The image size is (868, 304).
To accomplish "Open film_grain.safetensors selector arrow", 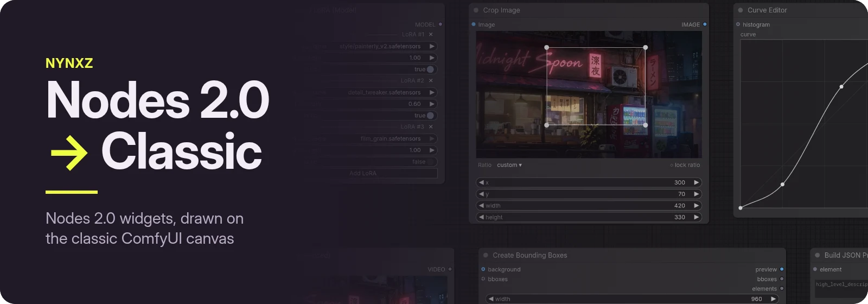I will pyautogui.click(x=432, y=138).
